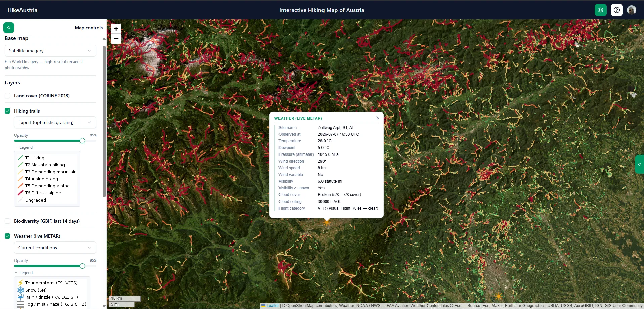Screen dimensions: 644x309
Task: Expand the right side panel tab
Action: [640, 164]
